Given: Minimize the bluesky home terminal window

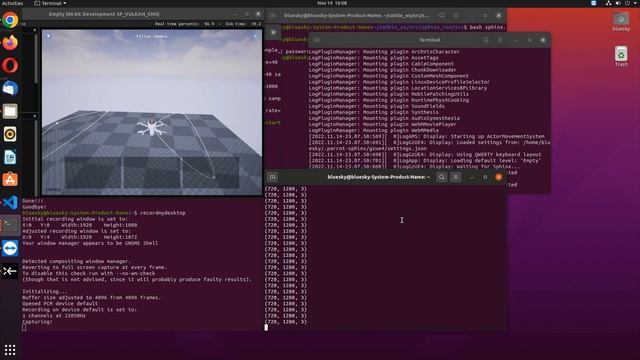Looking at the screenshot, I should [x=472, y=177].
